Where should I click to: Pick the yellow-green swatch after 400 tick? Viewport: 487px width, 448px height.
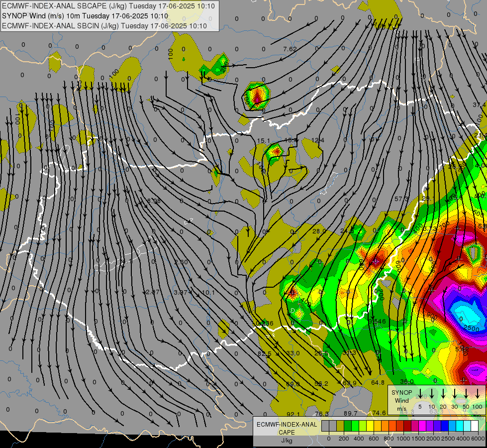363,426
